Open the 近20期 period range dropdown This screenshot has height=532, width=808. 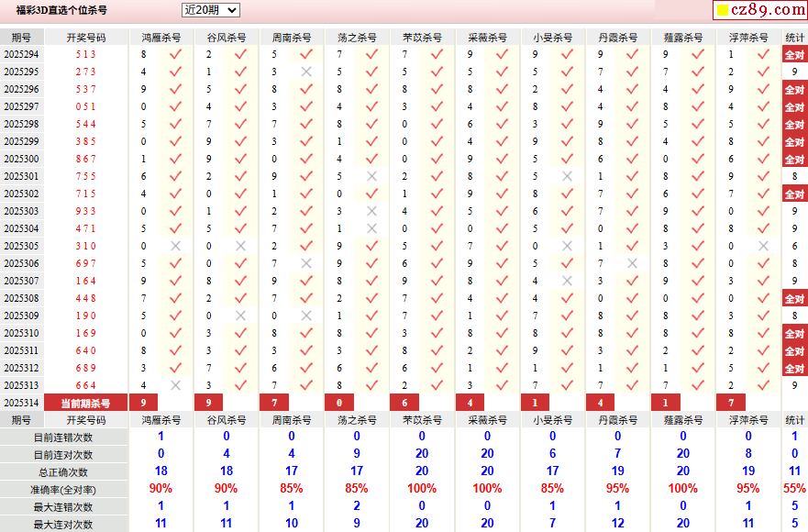click(211, 10)
